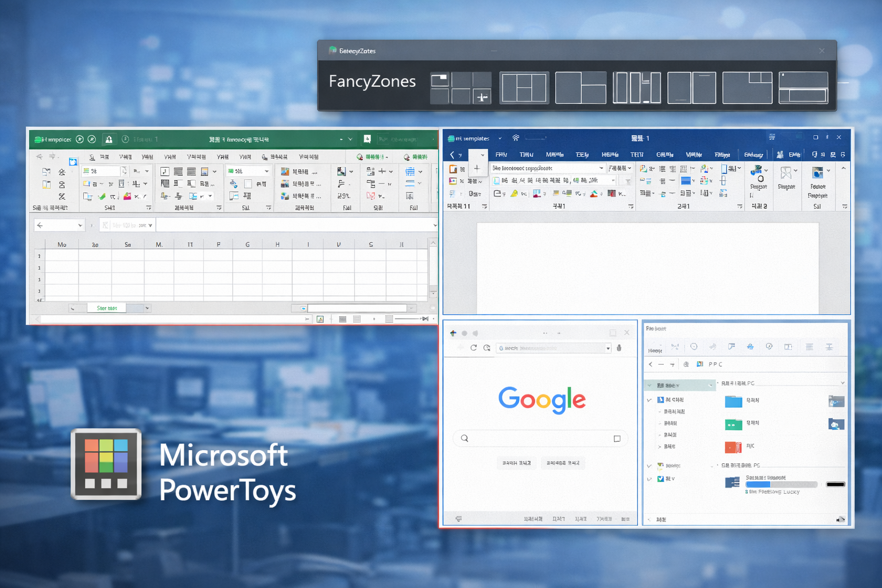This screenshot has width=882, height=588.
Task: Click the magnifier icon in Google search box
Action: (x=465, y=438)
